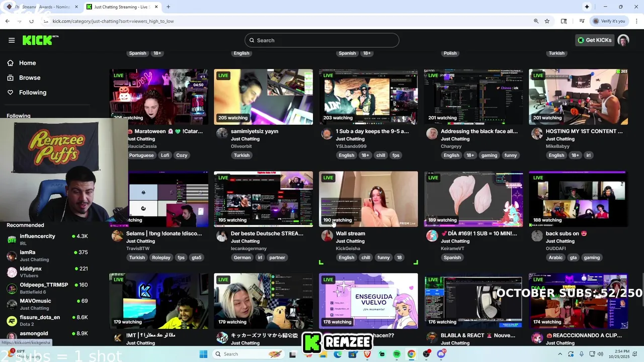Viewport: 644px width, 362px height.
Task: Click partner tag
Action: click(x=277, y=257)
